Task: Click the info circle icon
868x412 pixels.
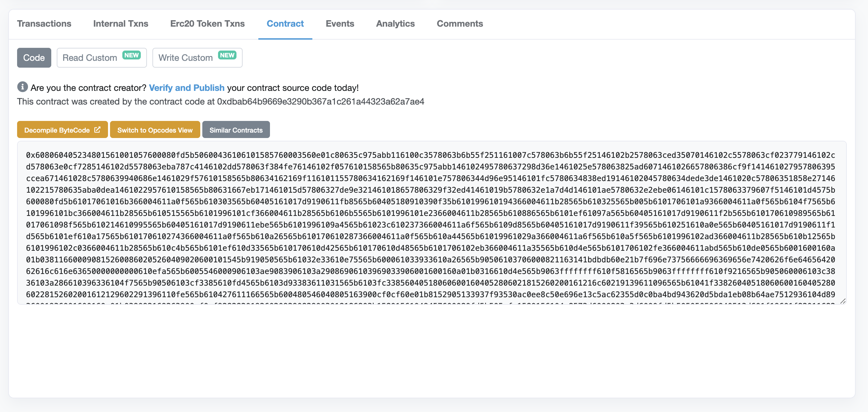Action: tap(23, 87)
